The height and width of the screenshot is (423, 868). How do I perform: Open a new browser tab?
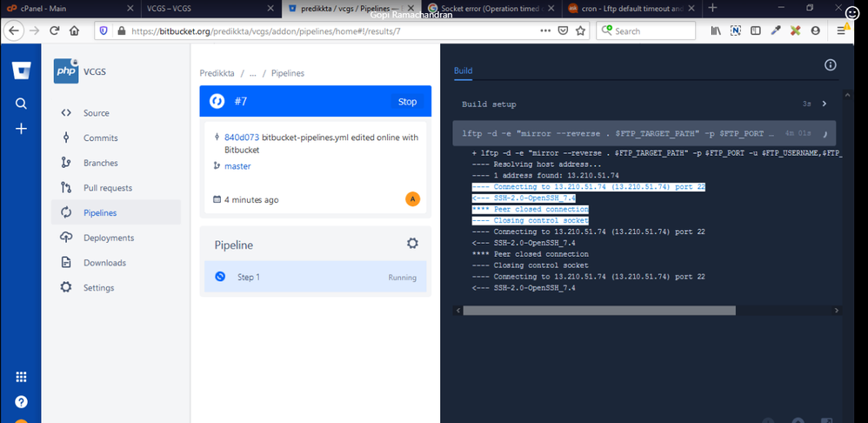(713, 8)
